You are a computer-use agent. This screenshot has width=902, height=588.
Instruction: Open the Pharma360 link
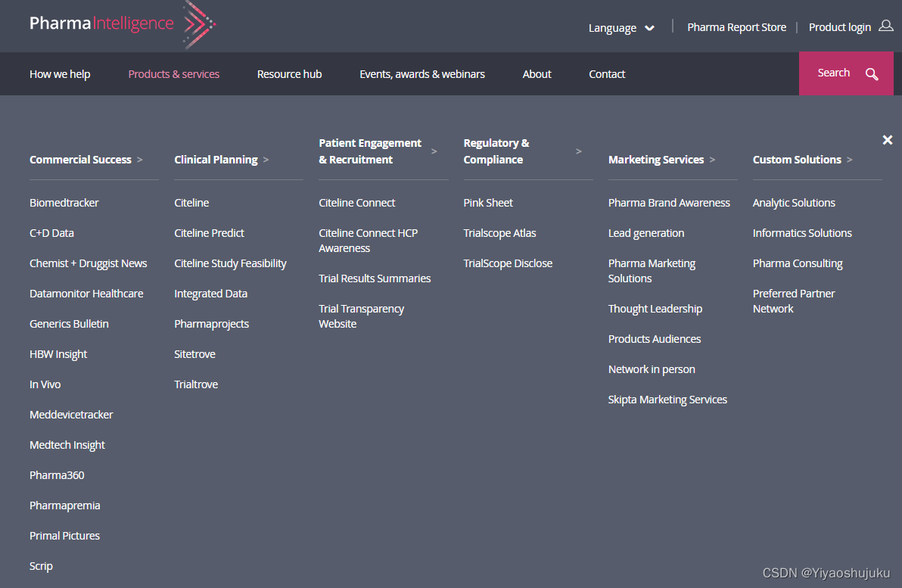pyautogui.click(x=57, y=475)
